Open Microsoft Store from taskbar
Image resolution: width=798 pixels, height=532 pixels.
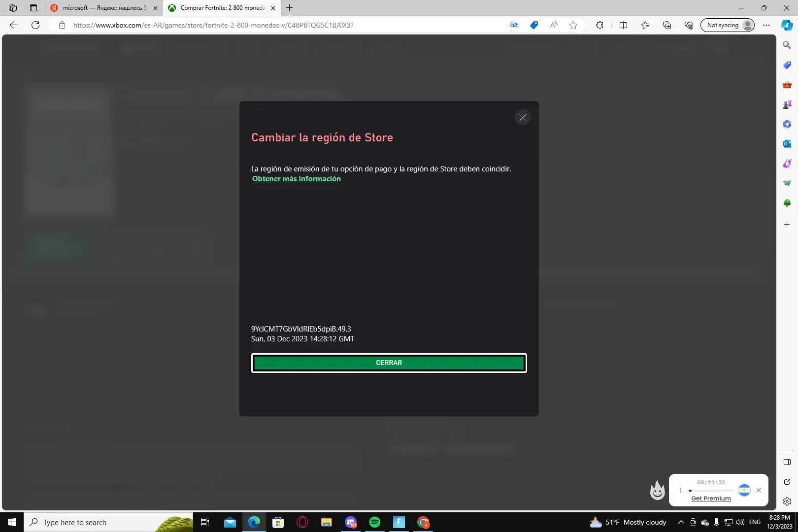278,522
